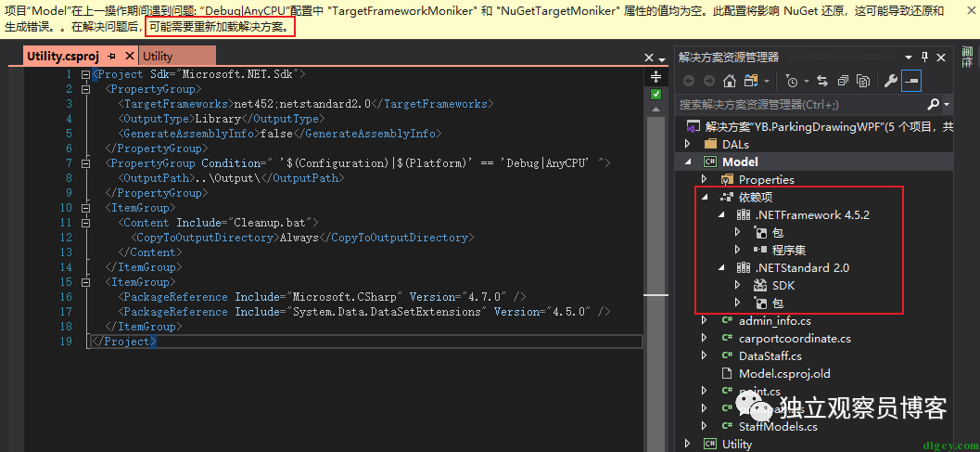Expand the SDK node
Screen dimensions: 980x452
point(737,285)
